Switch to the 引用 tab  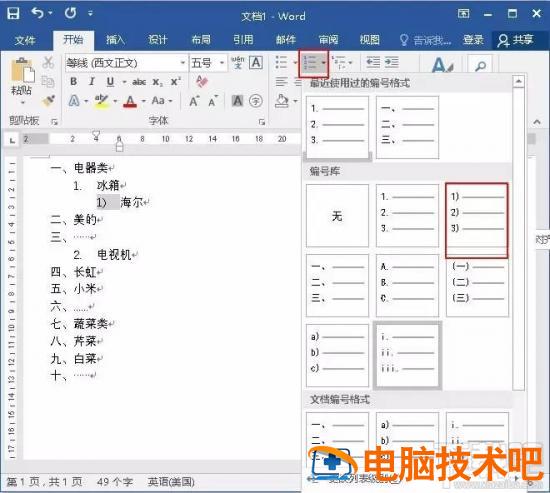(243, 40)
